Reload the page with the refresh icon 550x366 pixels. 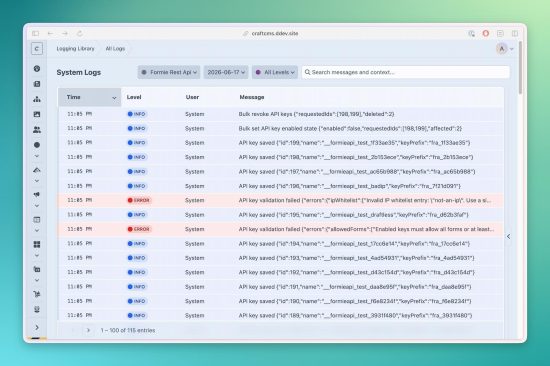80,33
